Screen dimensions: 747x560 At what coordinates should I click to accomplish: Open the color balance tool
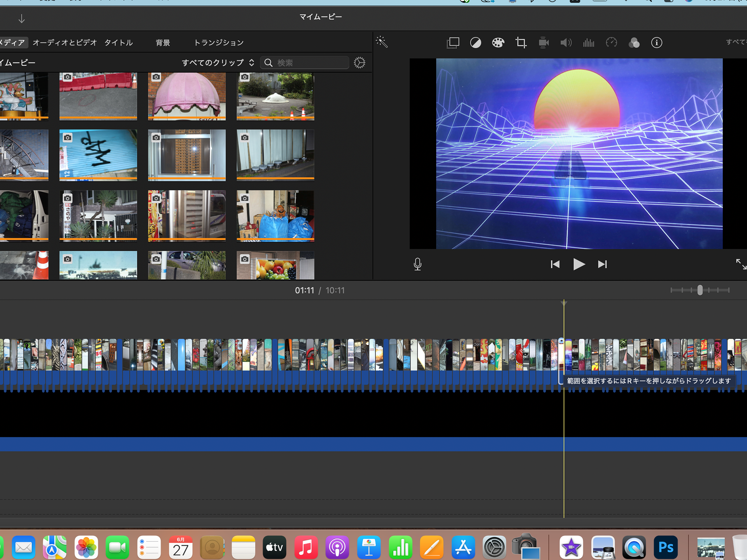tap(475, 43)
